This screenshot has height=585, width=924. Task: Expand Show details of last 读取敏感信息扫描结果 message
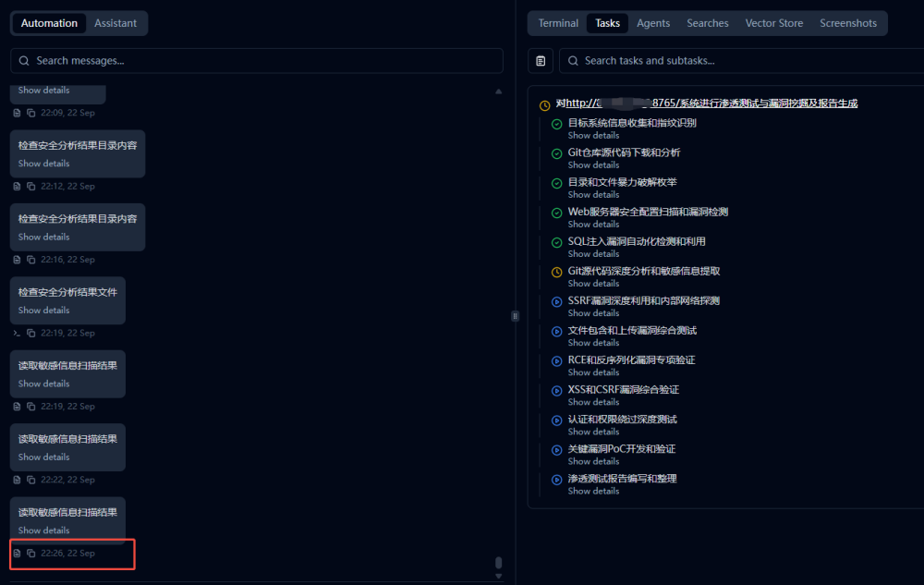pyautogui.click(x=43, y=530)
